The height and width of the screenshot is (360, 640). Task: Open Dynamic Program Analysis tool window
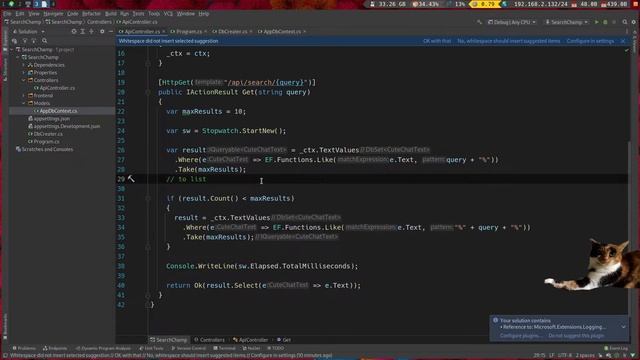pos(103,348)
